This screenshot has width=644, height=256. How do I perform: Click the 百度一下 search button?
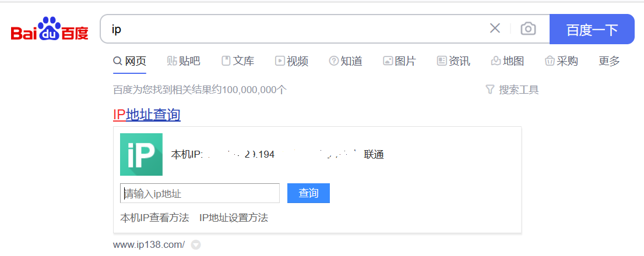tap(592, 29)
